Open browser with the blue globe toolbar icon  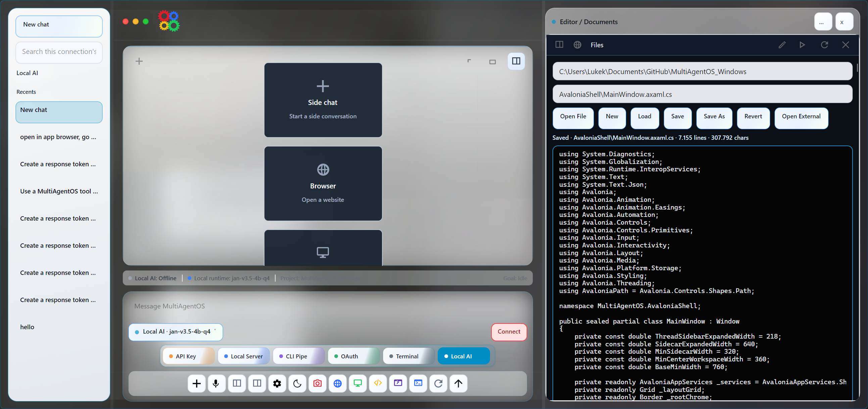pos(338,383)
